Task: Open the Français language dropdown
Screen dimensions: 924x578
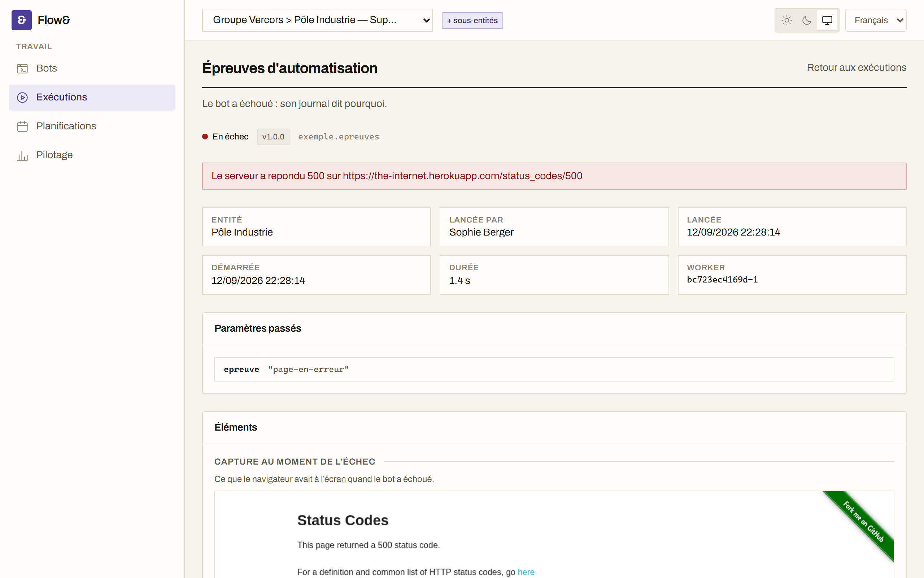Action: 876,20
